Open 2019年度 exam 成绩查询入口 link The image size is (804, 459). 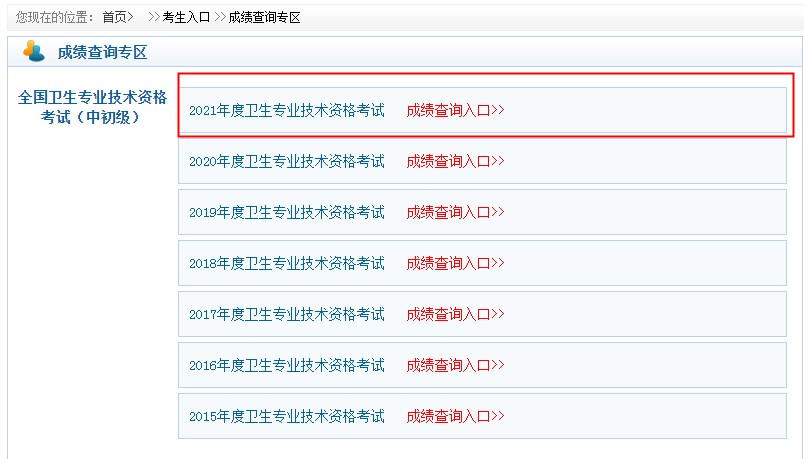pos(455,212)
